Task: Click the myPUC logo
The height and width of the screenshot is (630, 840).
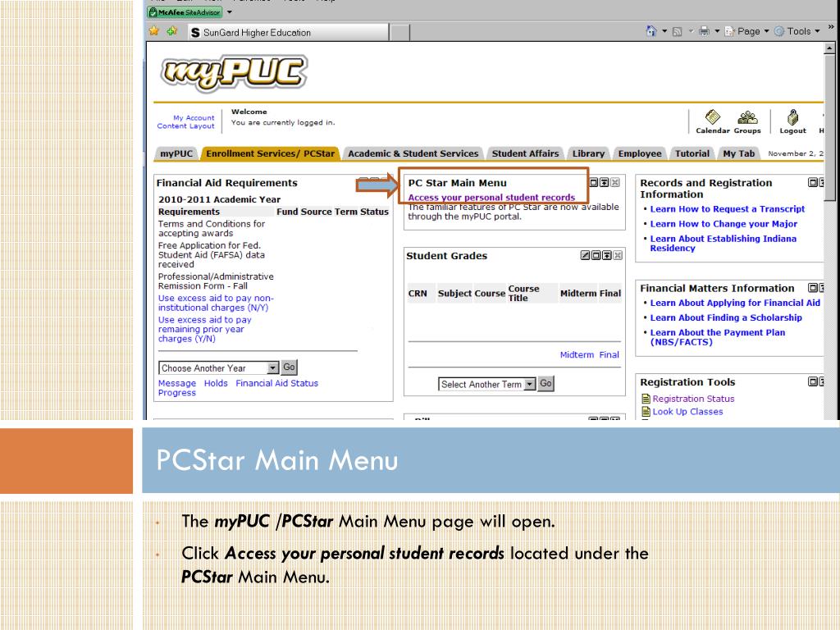Action: click(x=234, y=73)
